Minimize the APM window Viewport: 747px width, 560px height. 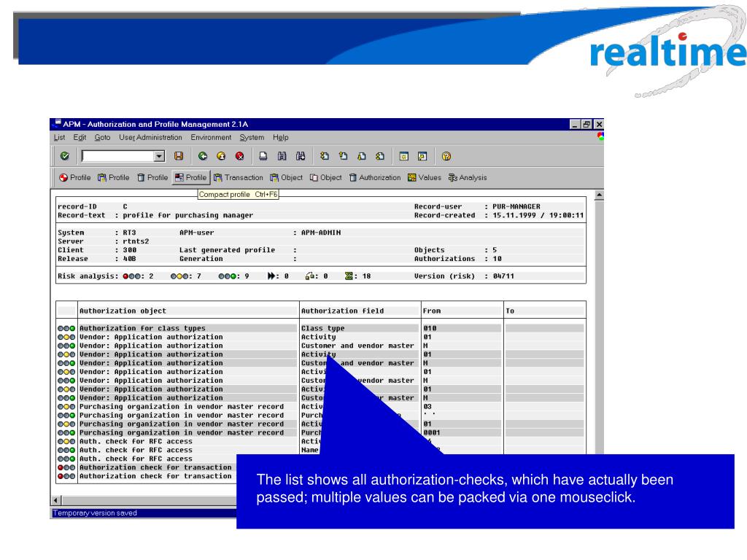click(x=575, y=124)
